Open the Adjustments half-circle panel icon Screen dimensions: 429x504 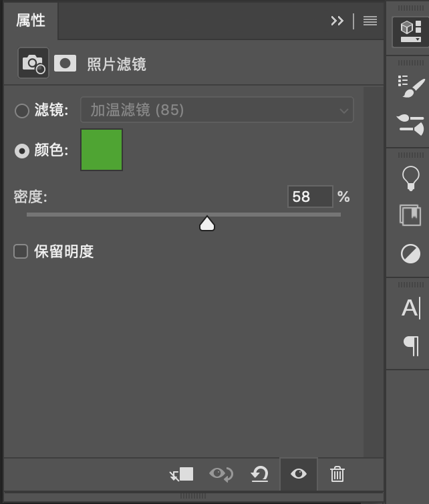pos(410,254)
